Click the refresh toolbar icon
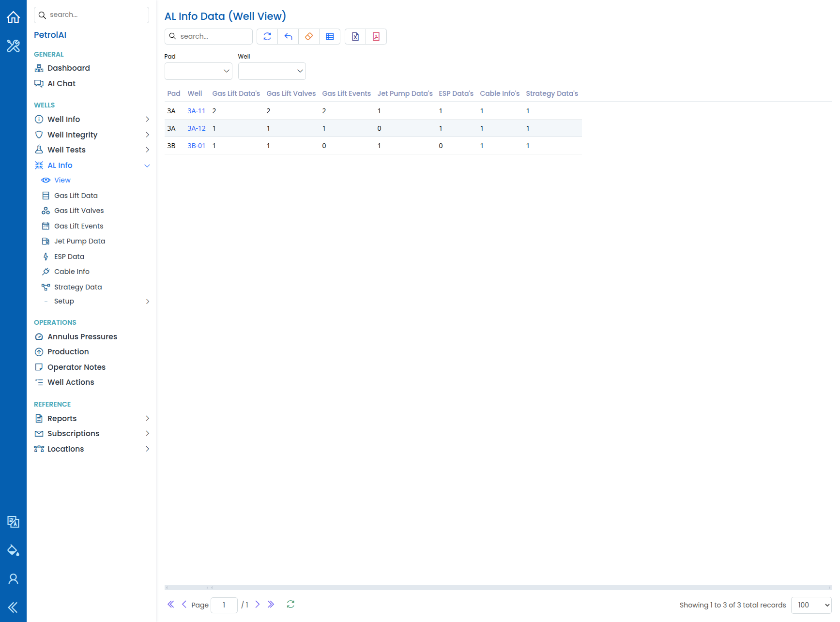The width and height of the screenshot is (840, 622). (267, 36)
